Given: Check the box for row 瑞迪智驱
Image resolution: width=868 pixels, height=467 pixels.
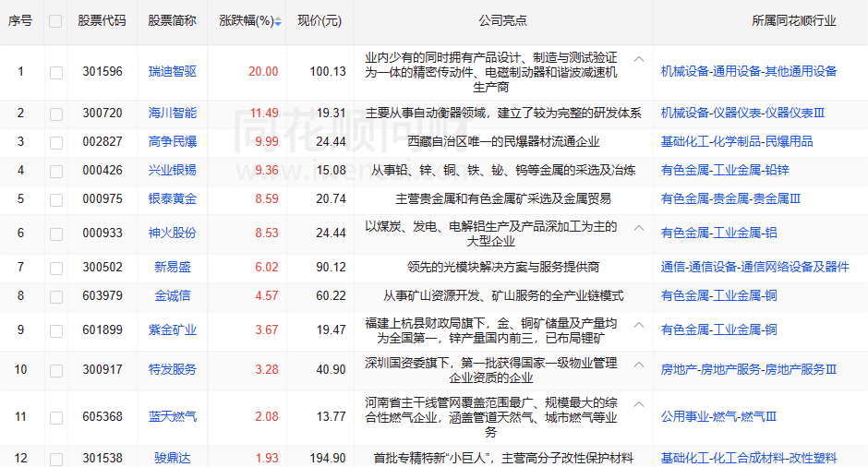Looking at the screenshot, I should 56,73.
